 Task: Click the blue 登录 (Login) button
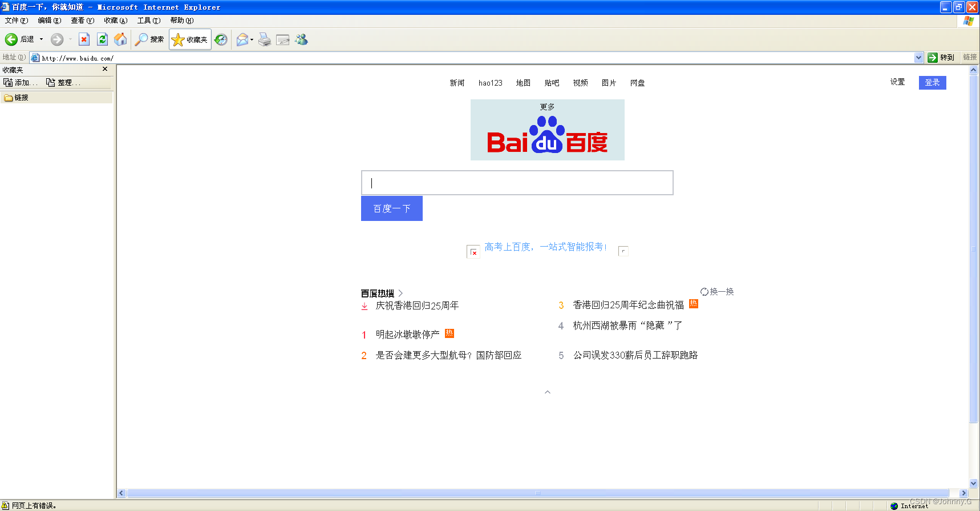pyautogui.click(x=932, y=83)
